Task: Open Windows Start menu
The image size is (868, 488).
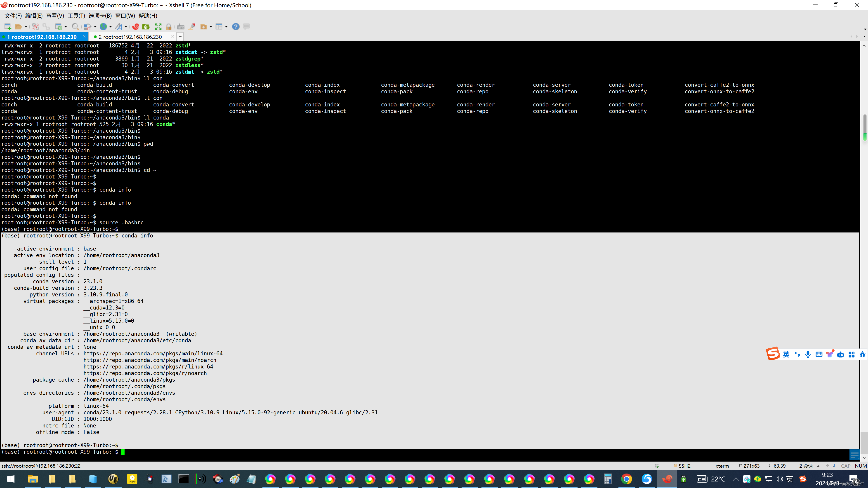Action: pos(10,479)
